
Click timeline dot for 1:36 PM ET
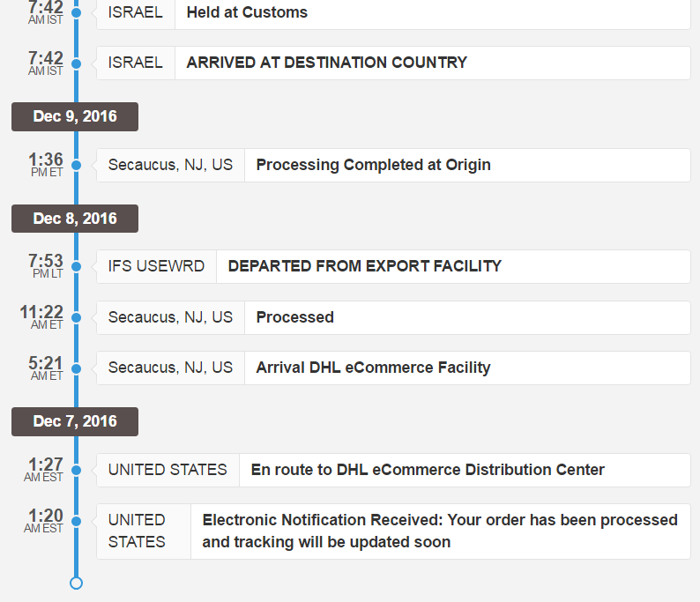tap(77, 165)
